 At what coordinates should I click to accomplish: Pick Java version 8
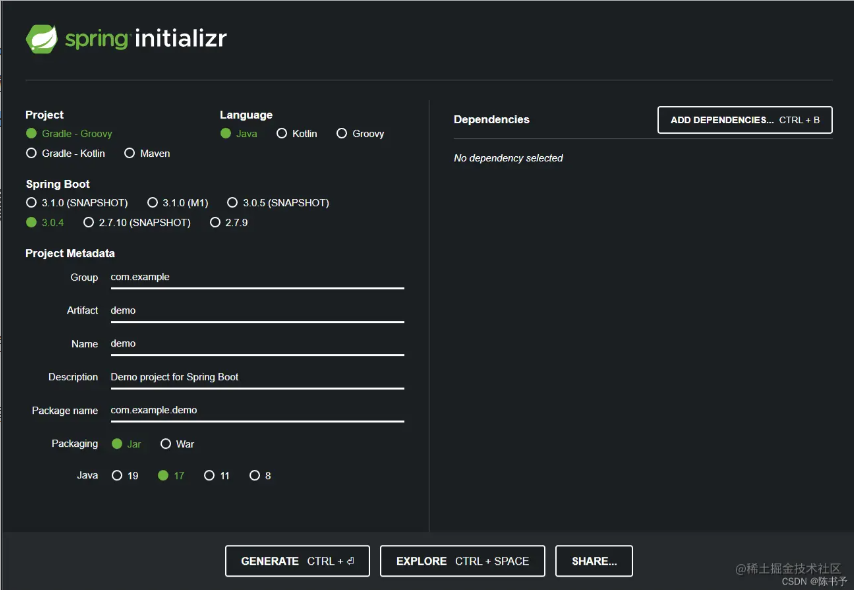coord(260,476)
